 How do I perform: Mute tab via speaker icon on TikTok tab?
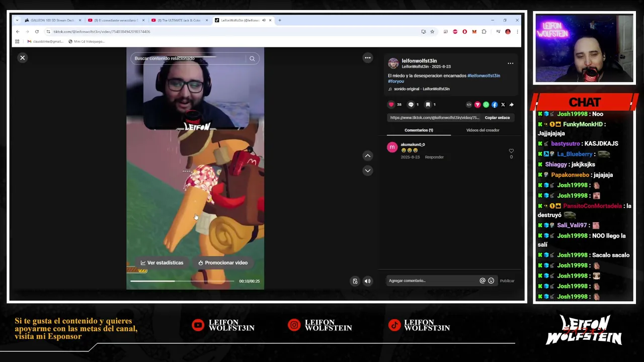pyautogui.click(x=264, y=20)
